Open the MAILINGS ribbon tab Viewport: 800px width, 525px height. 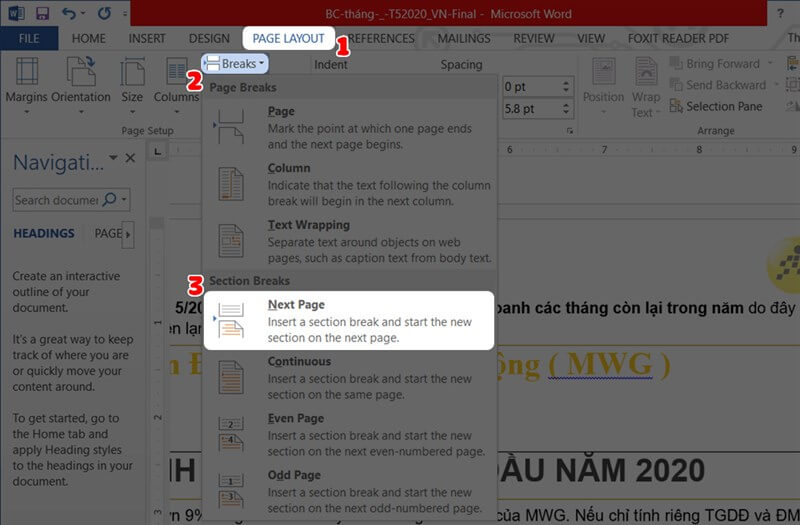[x=463, y=38]
